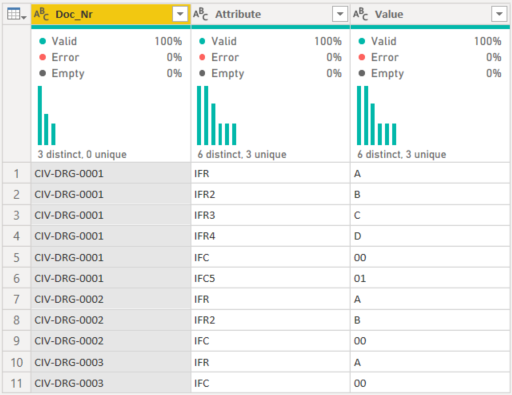Click the Empty 0% row under Value

click(x=430, y=73)
